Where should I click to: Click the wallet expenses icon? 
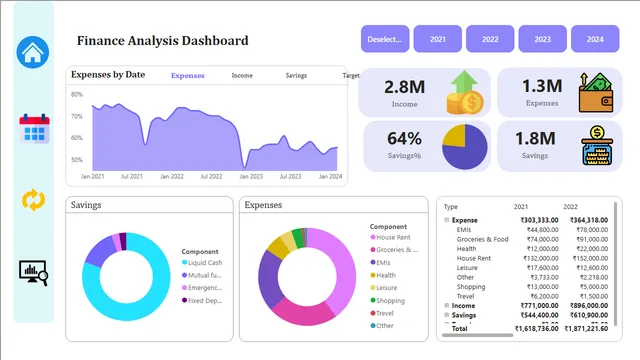pos(596,93)
